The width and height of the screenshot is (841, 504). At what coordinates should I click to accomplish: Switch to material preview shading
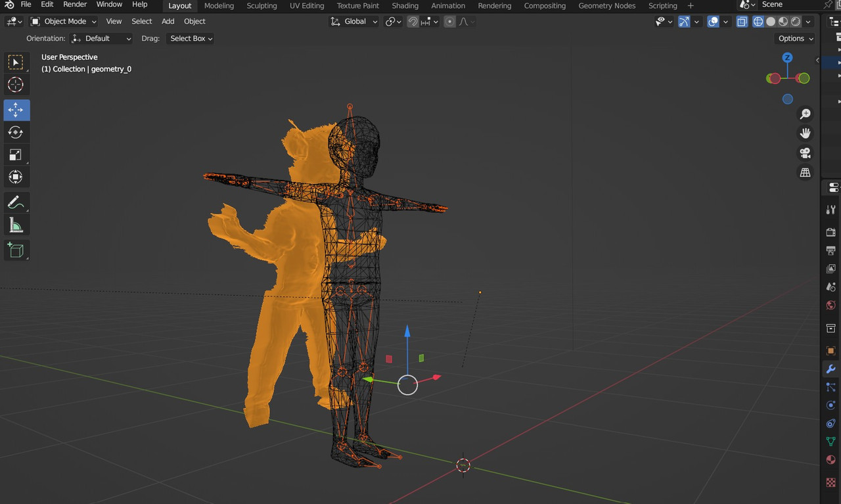coord(783,22)
